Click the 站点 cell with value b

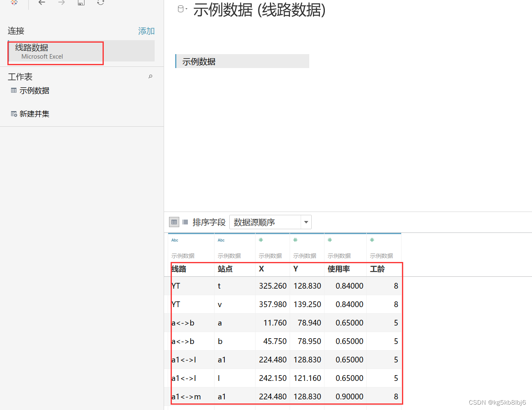coord(235,341)
